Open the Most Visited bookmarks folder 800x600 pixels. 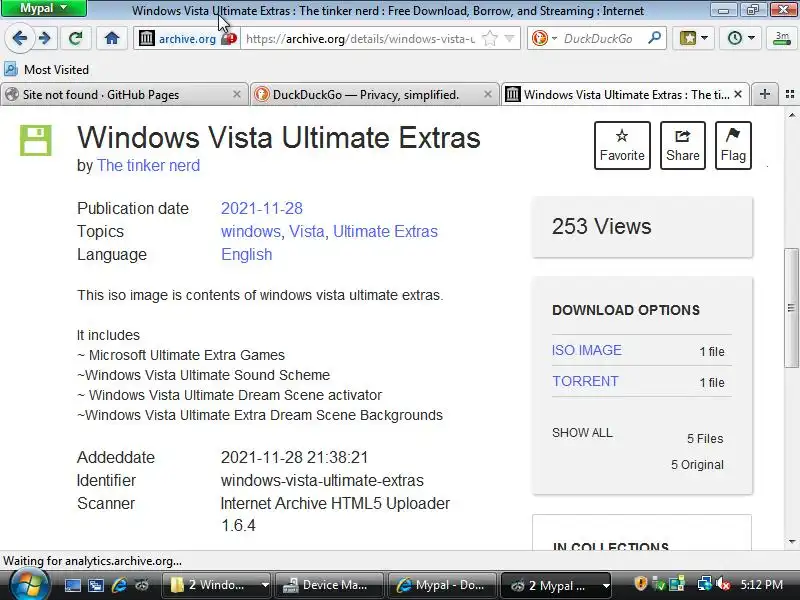(46, 69)
